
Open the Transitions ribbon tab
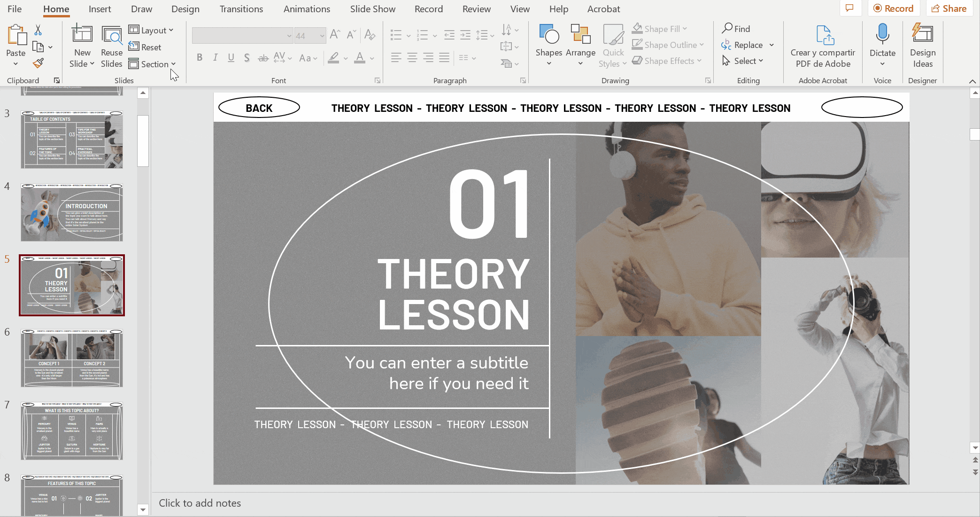tap(240, 9)
